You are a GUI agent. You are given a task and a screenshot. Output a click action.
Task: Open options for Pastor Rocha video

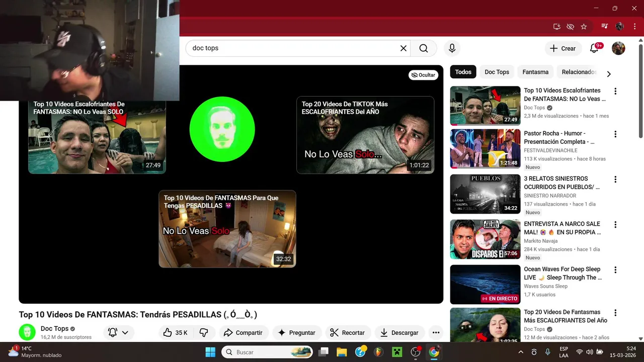pyautogui.click(x=615, y=134)
